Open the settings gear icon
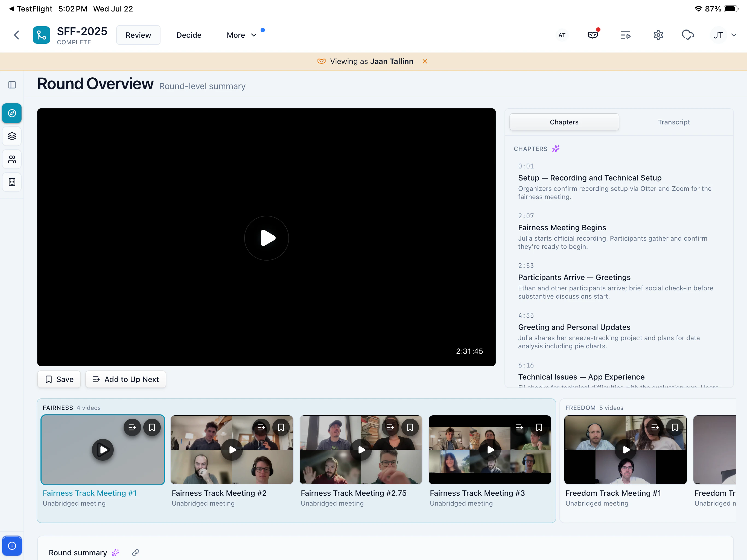 click(x=658, y=35)
